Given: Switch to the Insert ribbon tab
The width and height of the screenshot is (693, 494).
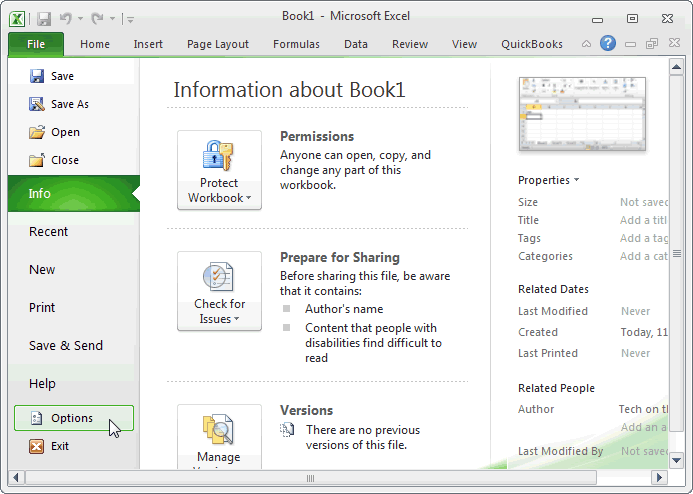Looking at the screenshot, I should [x=148, y=44].
